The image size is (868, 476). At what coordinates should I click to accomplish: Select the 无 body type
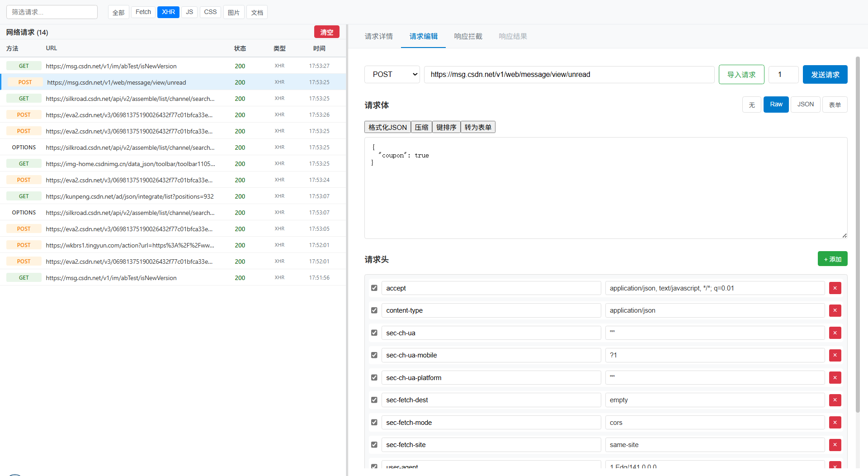coord(752,105)
